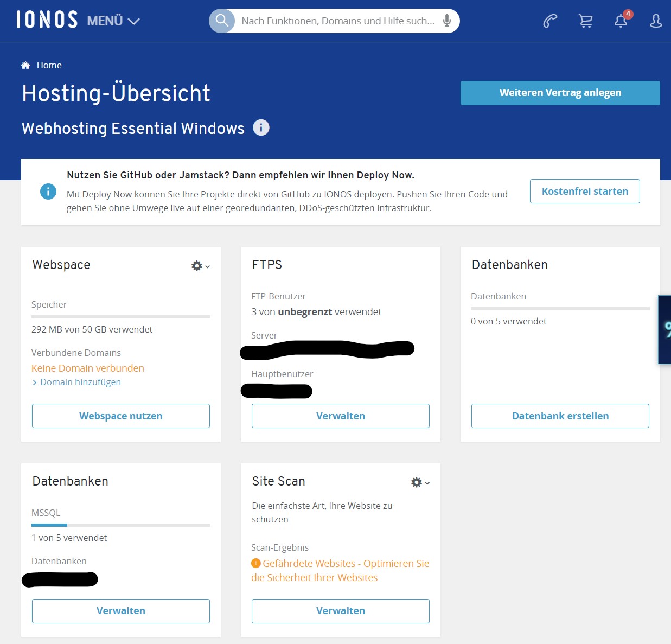The width and height of the screenshot is (671, 644).
Task: Open the Webspace gear settings dropdown
Action: tap(200, 266)
